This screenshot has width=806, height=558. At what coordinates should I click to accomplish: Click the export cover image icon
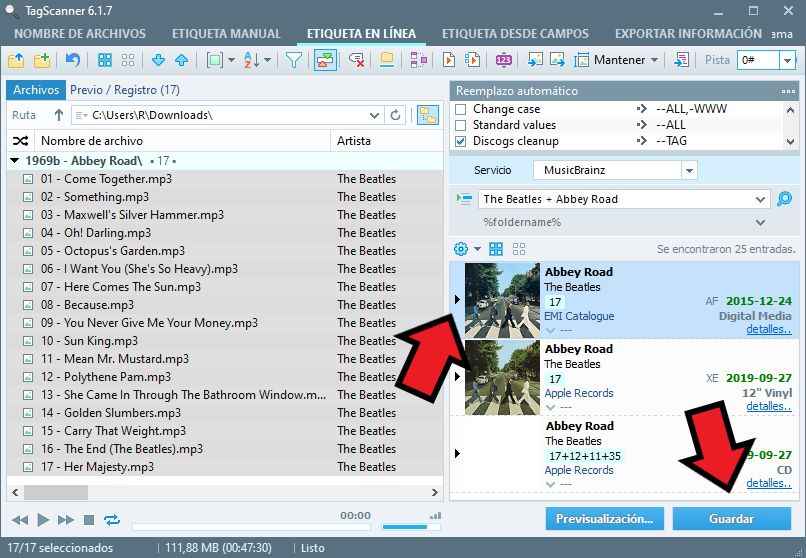pos(557,60)
